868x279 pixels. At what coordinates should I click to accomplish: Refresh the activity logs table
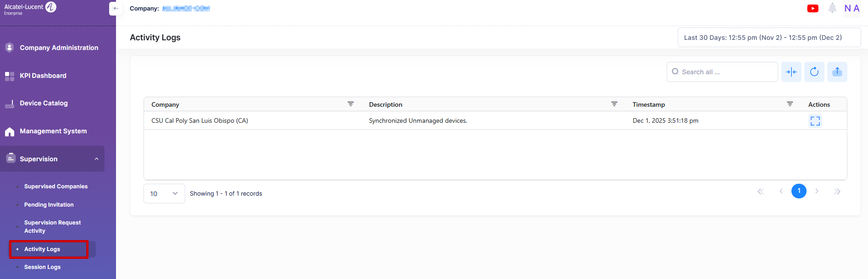814,72
